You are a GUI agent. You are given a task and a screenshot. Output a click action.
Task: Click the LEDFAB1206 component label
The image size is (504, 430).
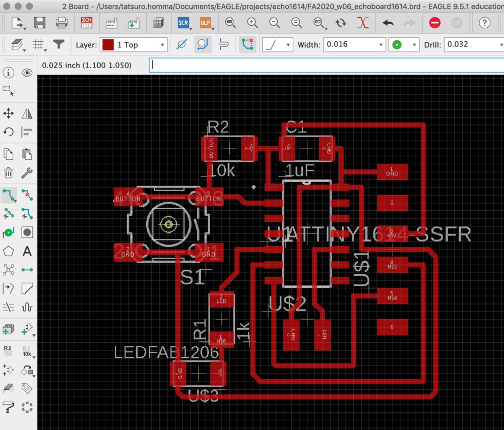[x=166, y=352]
